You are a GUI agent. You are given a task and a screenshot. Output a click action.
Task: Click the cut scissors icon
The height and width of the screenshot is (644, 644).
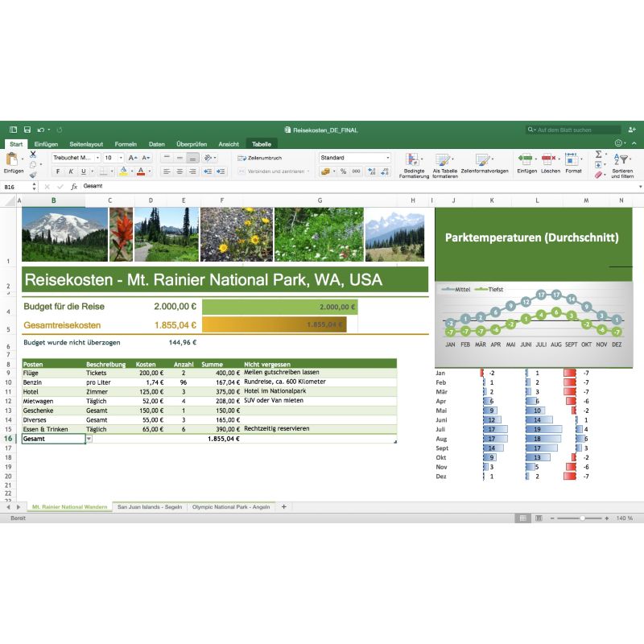click(33, 154)
